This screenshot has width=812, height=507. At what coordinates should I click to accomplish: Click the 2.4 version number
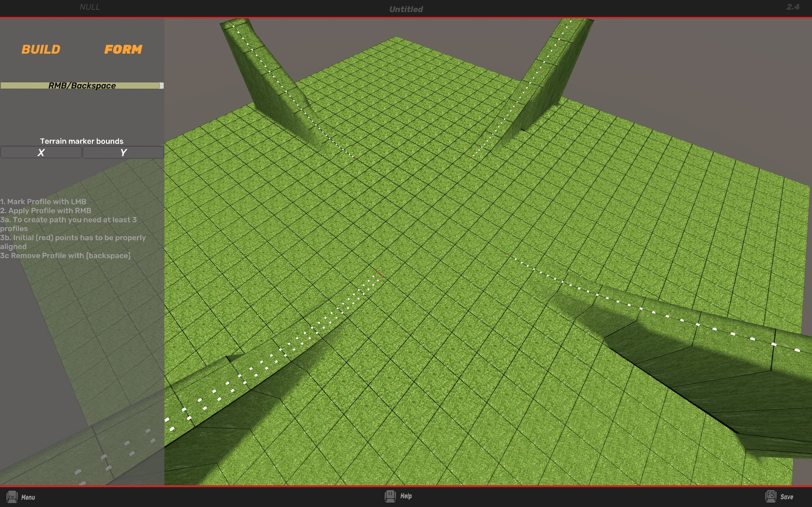[793, 7]
